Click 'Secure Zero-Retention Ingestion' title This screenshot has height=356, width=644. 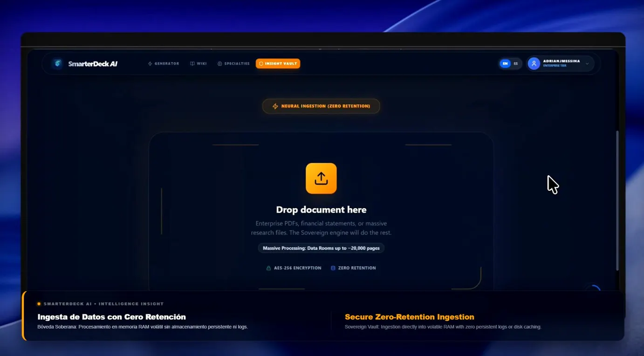(410, 317)
